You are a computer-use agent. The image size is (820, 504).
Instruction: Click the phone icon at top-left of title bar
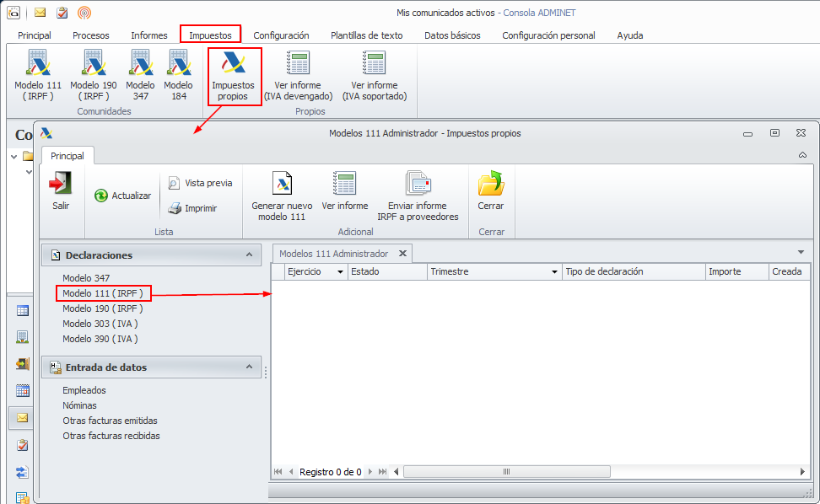(13, 13)
